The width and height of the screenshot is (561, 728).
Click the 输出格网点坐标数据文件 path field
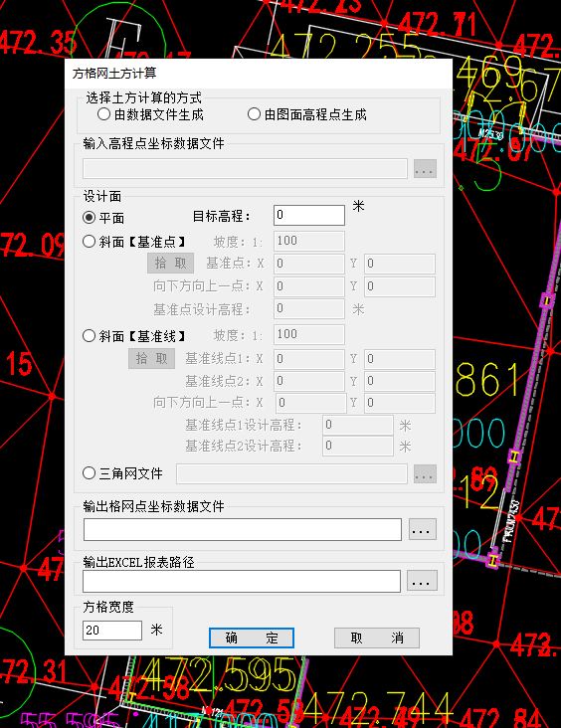[x=243, y=530]
